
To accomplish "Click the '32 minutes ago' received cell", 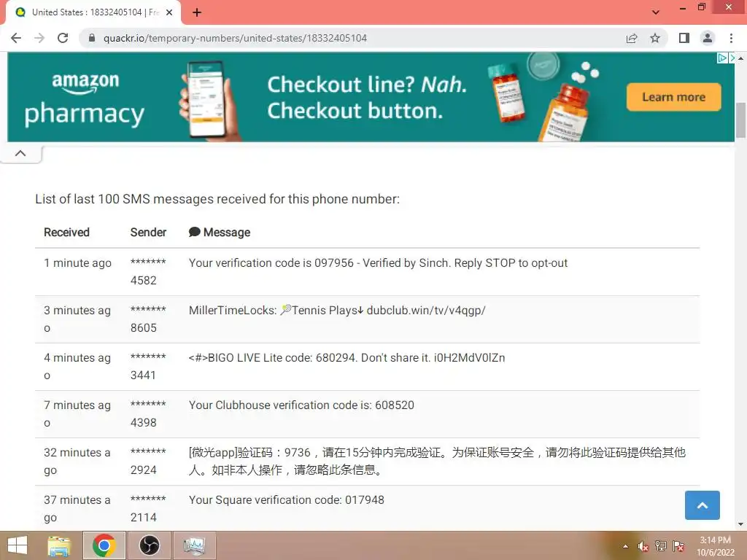I will point(77,461).
